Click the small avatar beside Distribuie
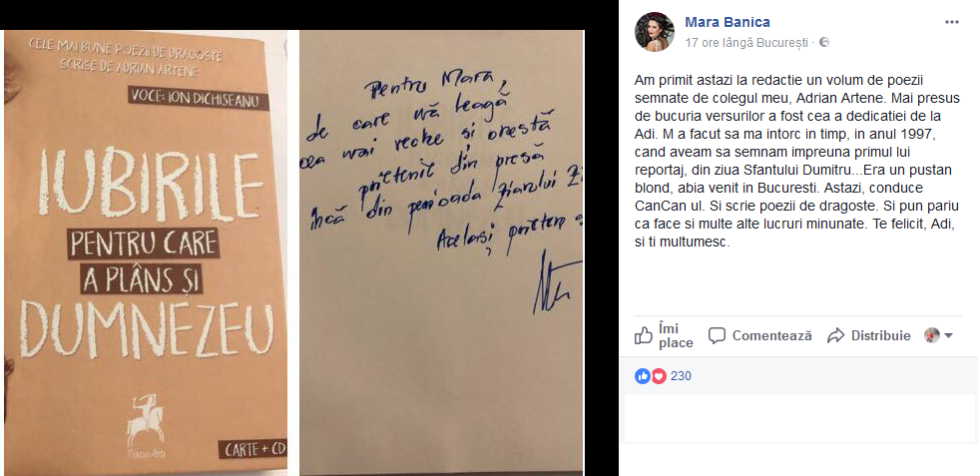 click(932, 335)
